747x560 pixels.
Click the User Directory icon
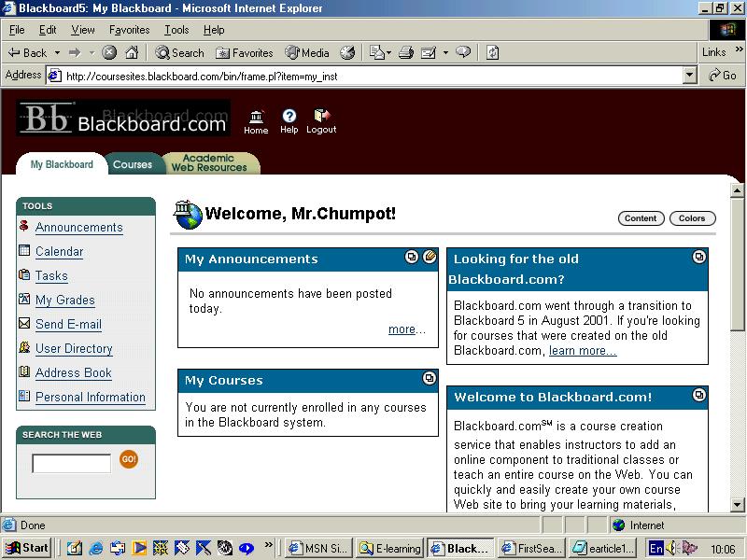(24, 347)
